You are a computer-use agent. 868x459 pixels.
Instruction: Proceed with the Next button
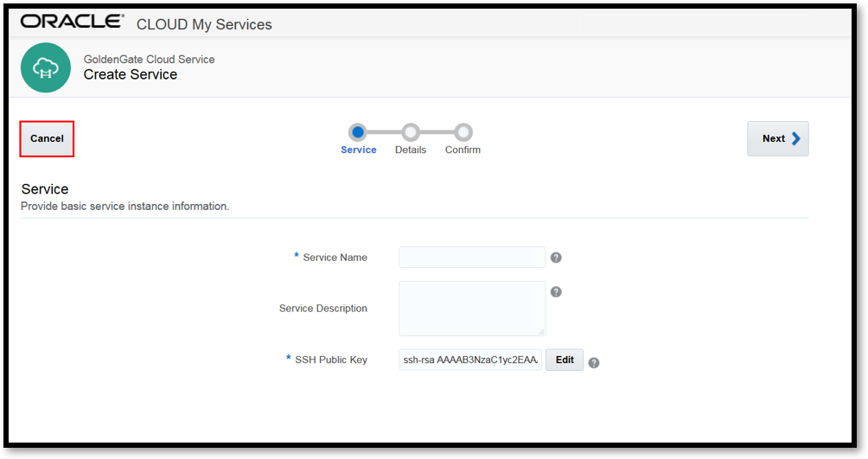(x=778, y=138)
